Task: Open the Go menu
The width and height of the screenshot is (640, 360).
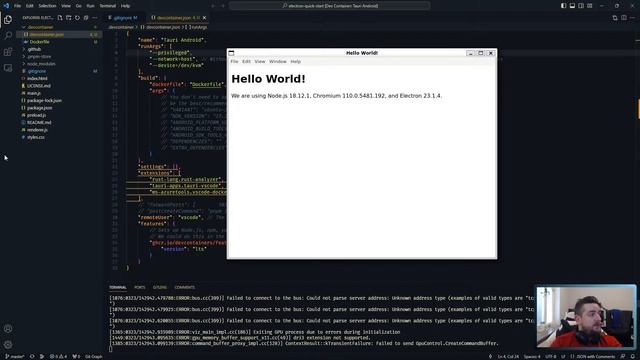Action: coord(78,6)
